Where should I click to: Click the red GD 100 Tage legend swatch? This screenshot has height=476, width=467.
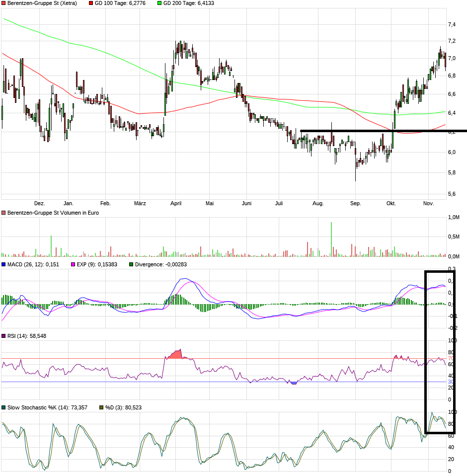click(x=91, y=3)
